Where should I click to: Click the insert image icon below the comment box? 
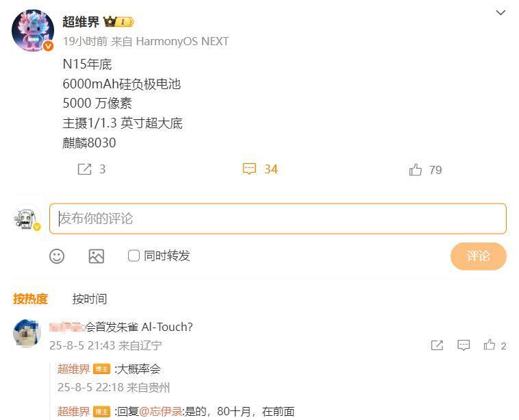pyautogui.click(x=97, y=256)
